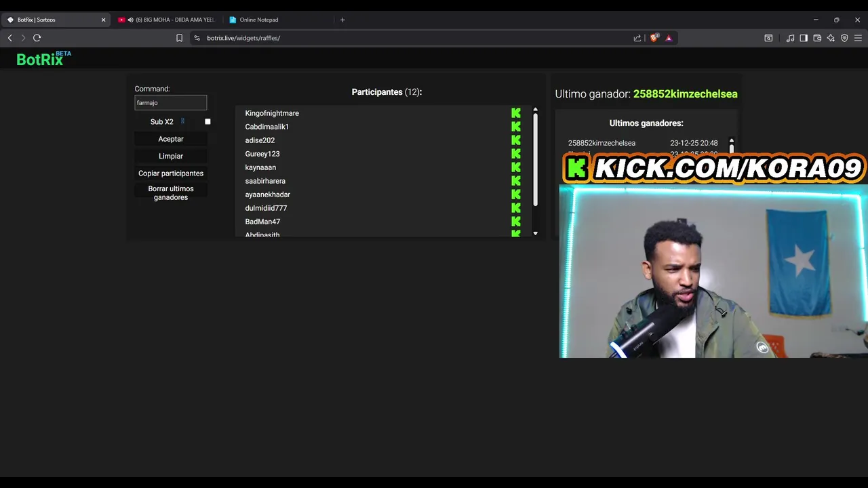Click Copiar participantes button
Screen dimensions: 868x488
click(x=171, y=174)
